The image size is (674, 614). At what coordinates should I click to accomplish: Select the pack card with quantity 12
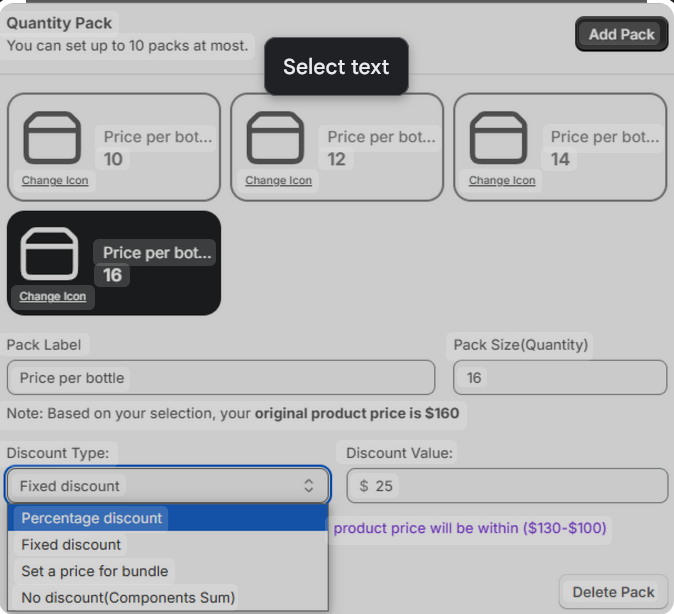coord(337,147)
